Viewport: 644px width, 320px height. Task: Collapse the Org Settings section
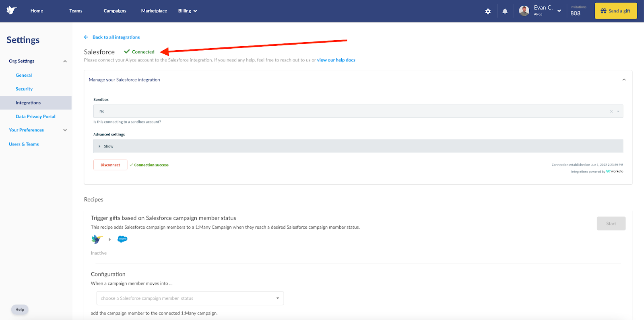click(x=65, y=61)
